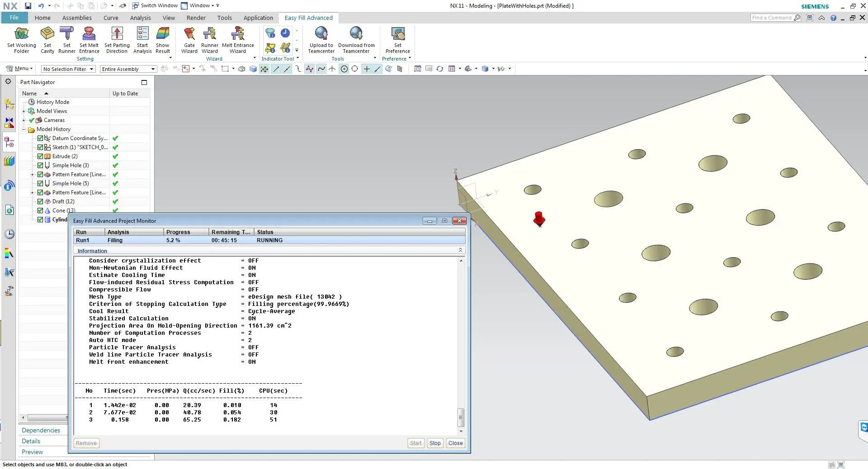This screenshot has width=868, height=469.
Task: Uncheck the Extrude (2) feature checkbox
Action: point(40,156)
